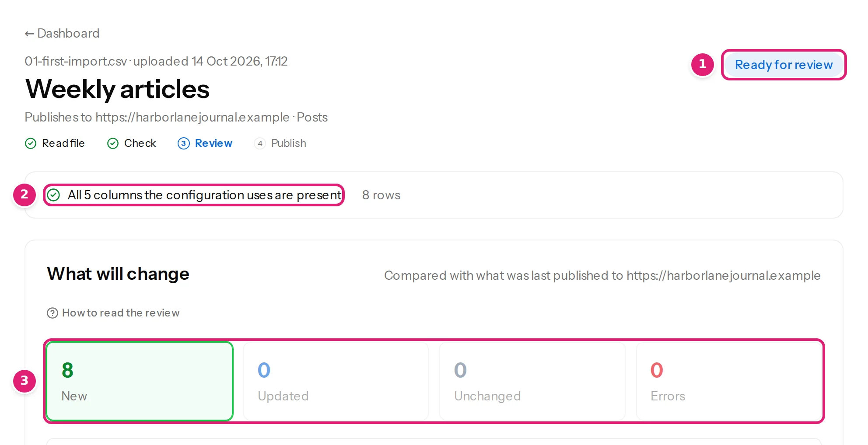Click the step 4 circle icon
This screenshot has width=868, height=445.
(260, 143)
